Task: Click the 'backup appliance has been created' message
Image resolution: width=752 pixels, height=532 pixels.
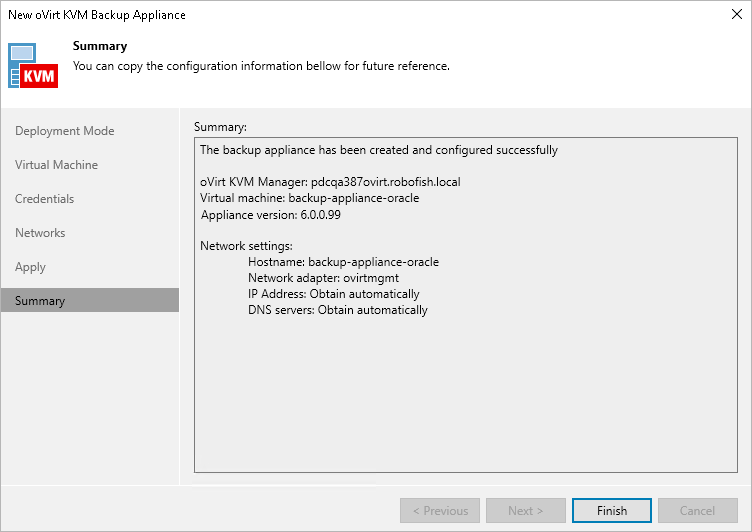Action: [379, 150]
